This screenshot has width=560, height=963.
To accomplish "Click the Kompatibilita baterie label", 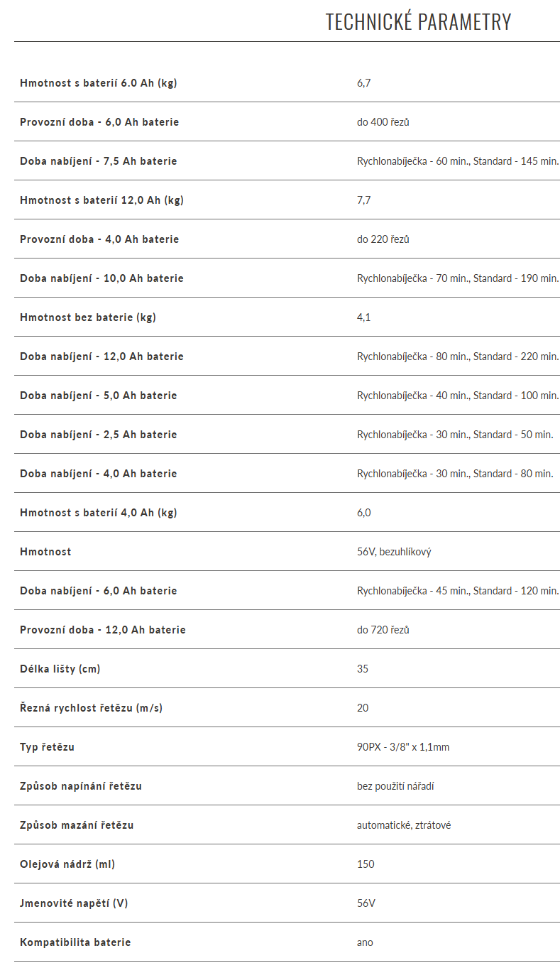I will 75,942.
